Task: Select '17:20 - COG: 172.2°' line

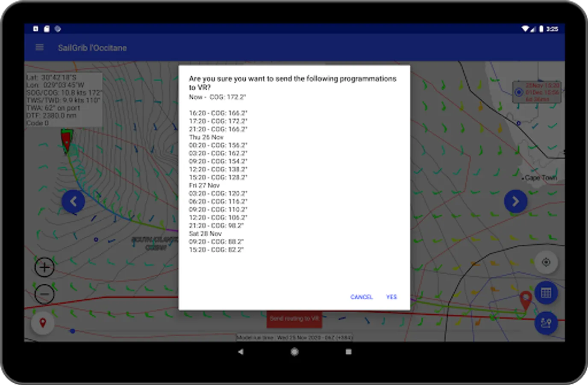Action: (x=218, y=121)
